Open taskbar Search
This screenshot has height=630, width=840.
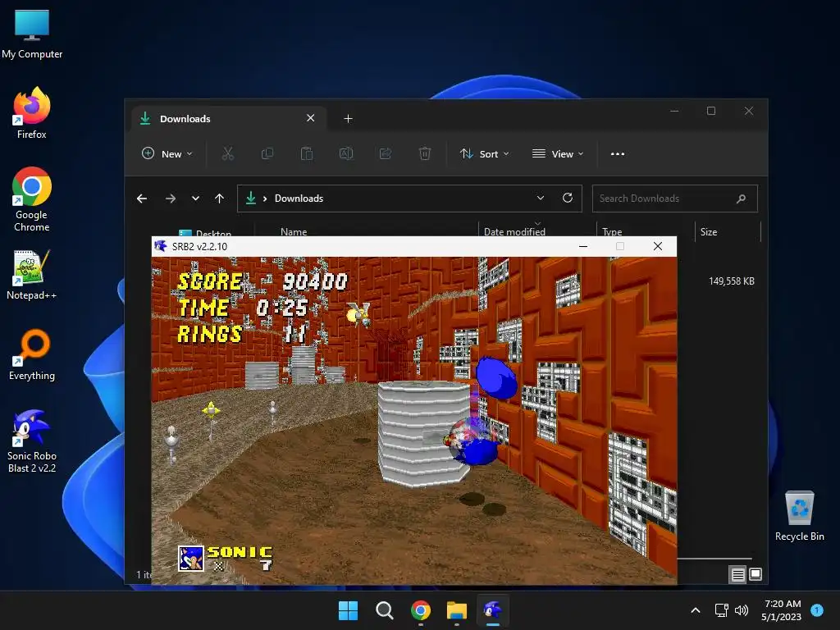pyautogui.click(x=384, y=610)
